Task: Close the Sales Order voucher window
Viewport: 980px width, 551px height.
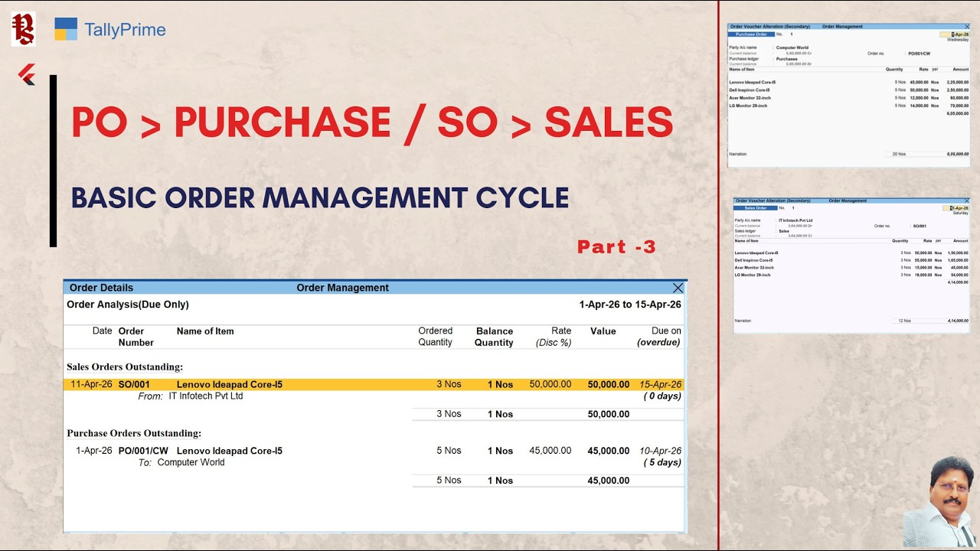Action: (967, 201)
